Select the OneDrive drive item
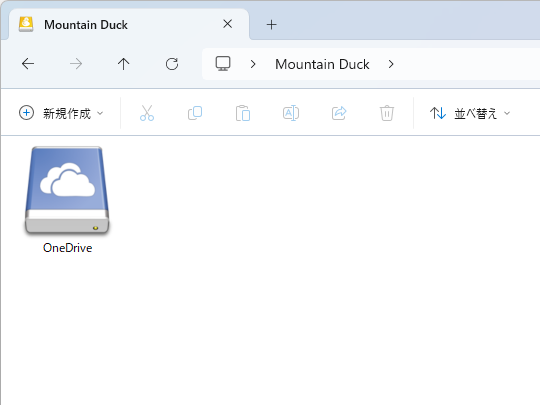The width and height of the screenshot is (540, 405). click(x=67, y=200)
